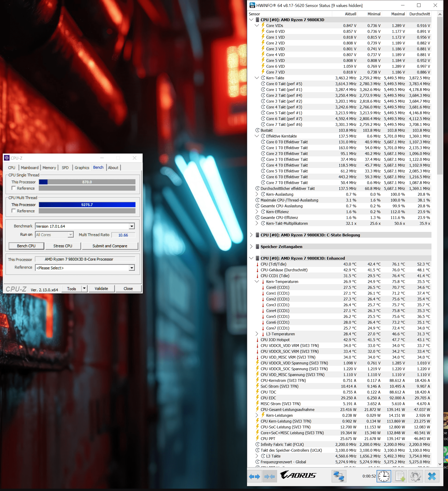Collapse the Kern-Takte tree node
Viewport: 448px width, 491px height.
pyautogui.click(x=257, y=78)
